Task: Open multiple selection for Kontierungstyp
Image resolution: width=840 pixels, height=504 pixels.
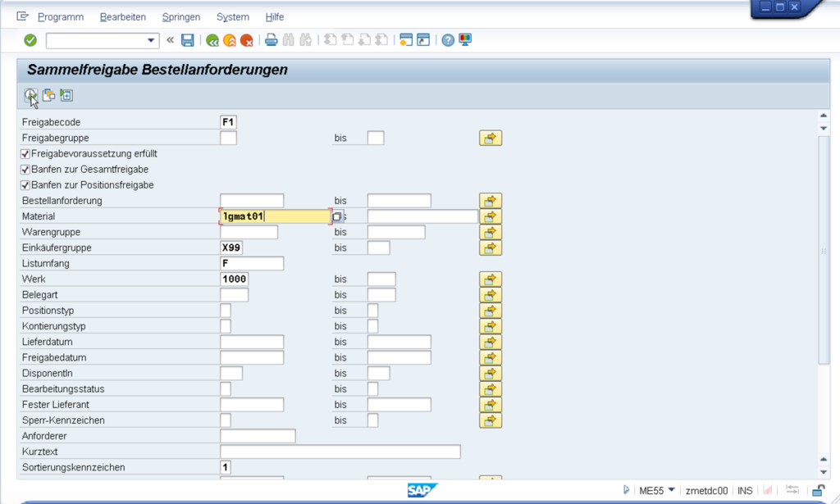Action: [491, 326]
